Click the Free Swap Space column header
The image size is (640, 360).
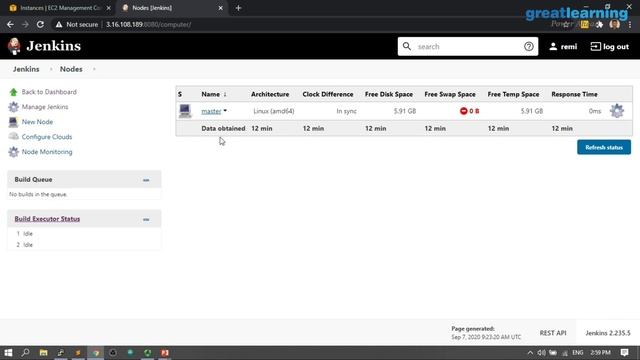[x=450, y=94]
